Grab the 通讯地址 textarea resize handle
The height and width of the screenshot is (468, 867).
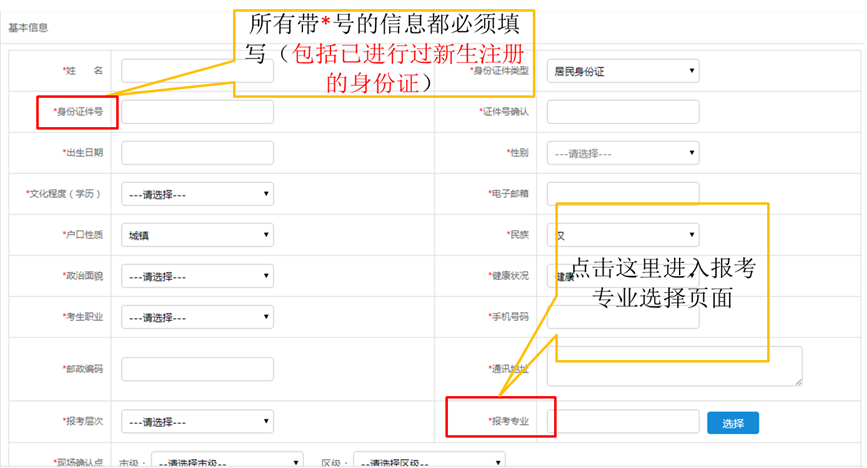tap(797, 381)
